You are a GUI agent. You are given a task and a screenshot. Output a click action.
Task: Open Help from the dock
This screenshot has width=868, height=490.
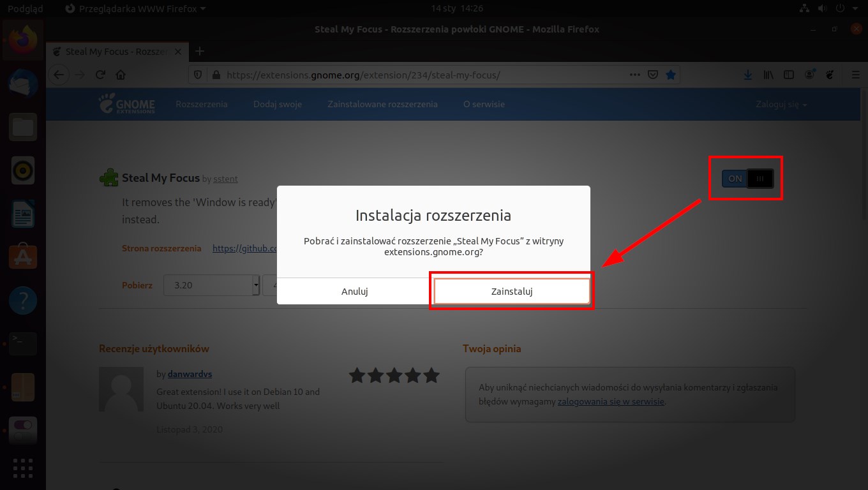coord(23,301)
